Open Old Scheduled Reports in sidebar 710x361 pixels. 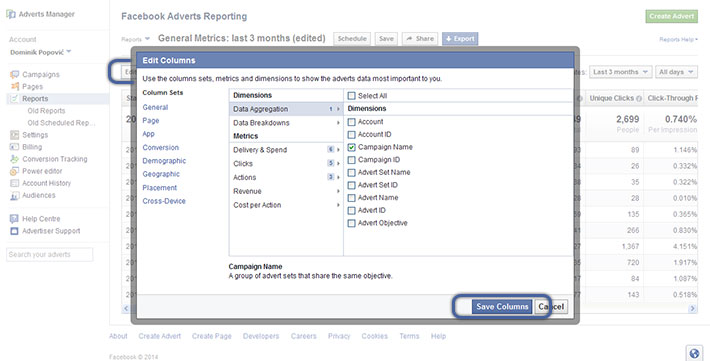(61, 123)
